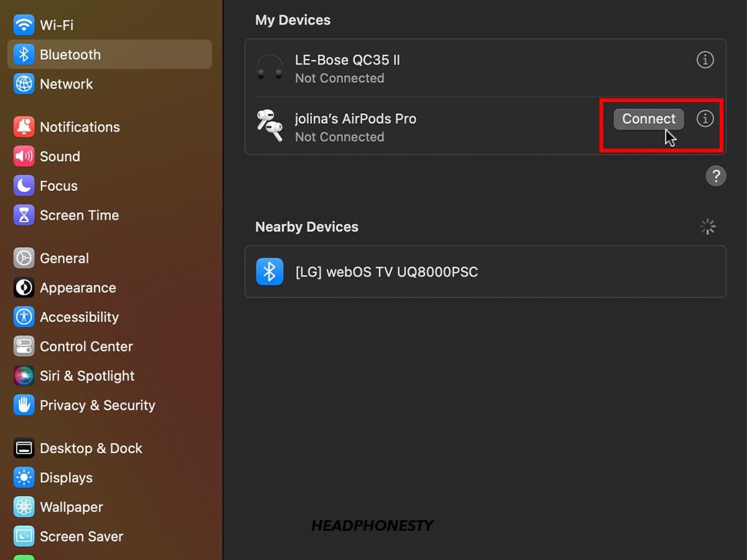This screenshot has width=747, height=560.
Task: Select jolina's AirPods Pro device name
Action: click(355, 119)
